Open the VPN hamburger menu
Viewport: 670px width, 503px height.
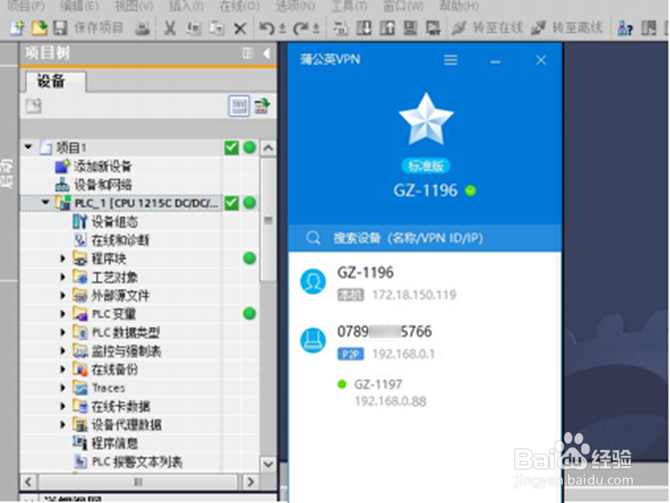(450, 60)
